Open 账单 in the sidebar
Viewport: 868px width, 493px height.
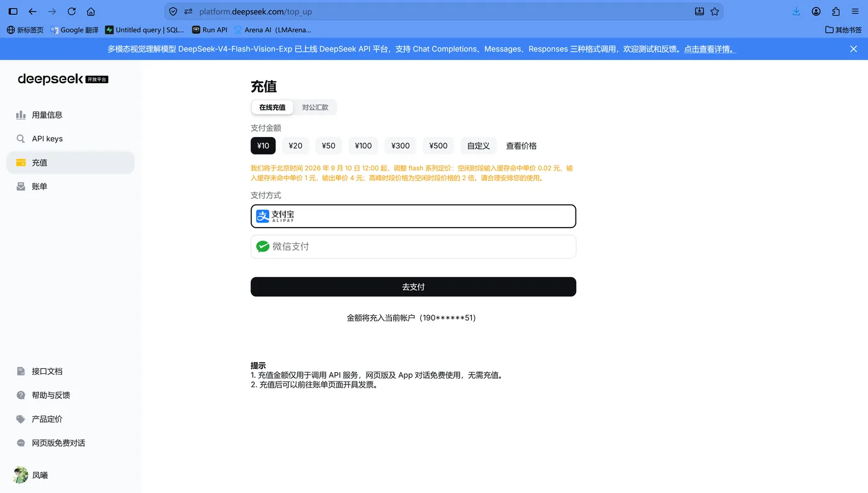pos(70,186)
